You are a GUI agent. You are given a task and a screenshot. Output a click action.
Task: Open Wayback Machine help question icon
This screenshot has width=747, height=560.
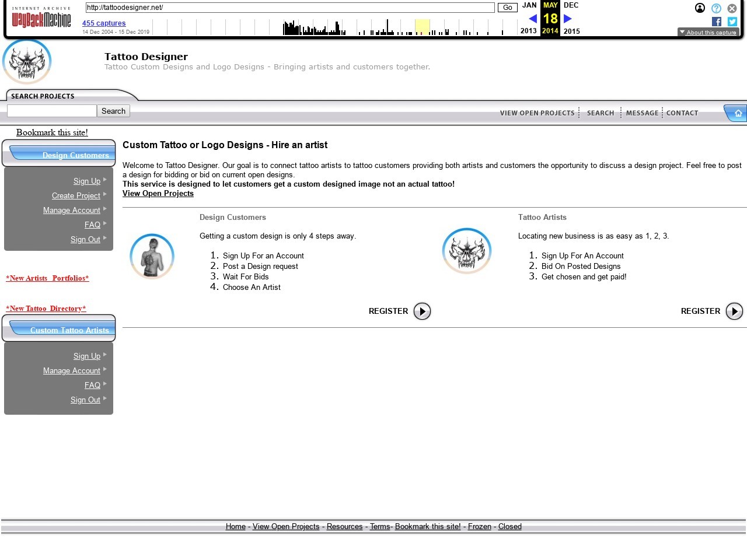click(x=716, y=8)
